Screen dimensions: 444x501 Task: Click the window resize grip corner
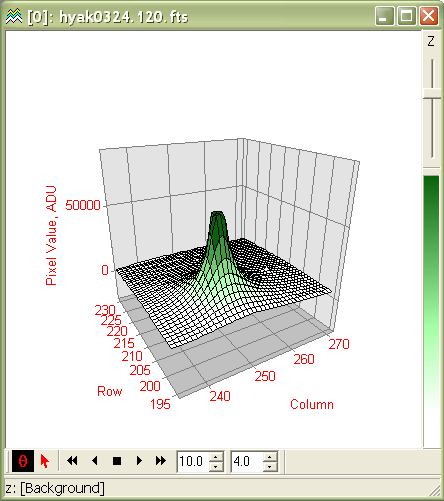tap(435, 491)
